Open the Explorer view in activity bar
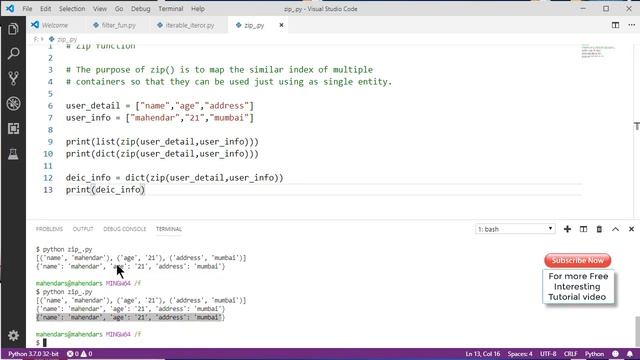The image size is (640, 360). [13, 29]
